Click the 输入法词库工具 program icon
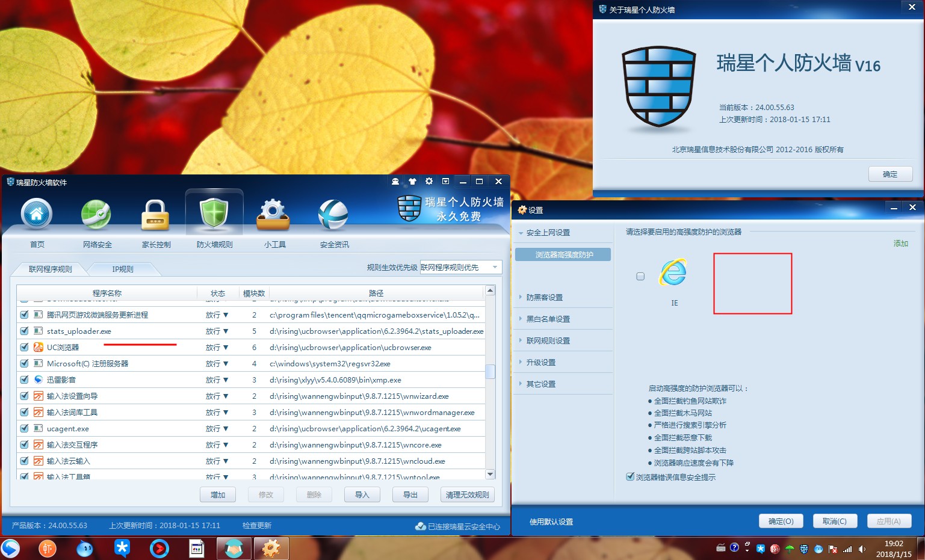The width and height of the screenshot is (925, 560). click(x=39, y=412)
